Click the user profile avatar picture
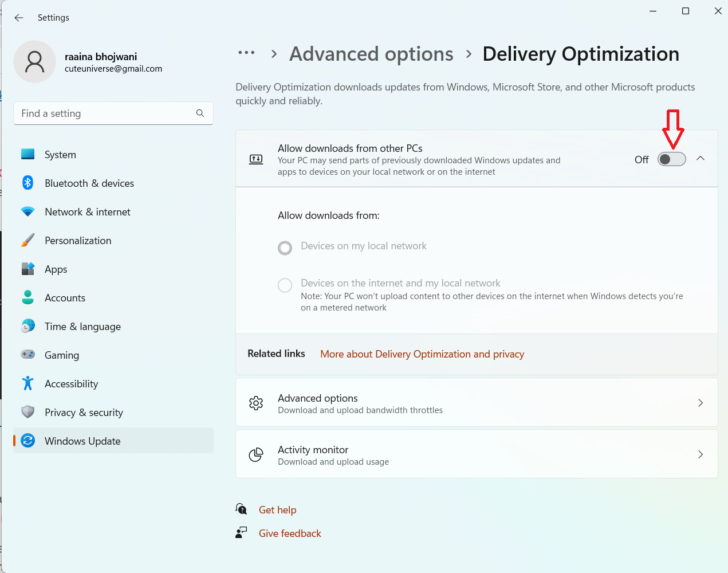 coord(34,62)
